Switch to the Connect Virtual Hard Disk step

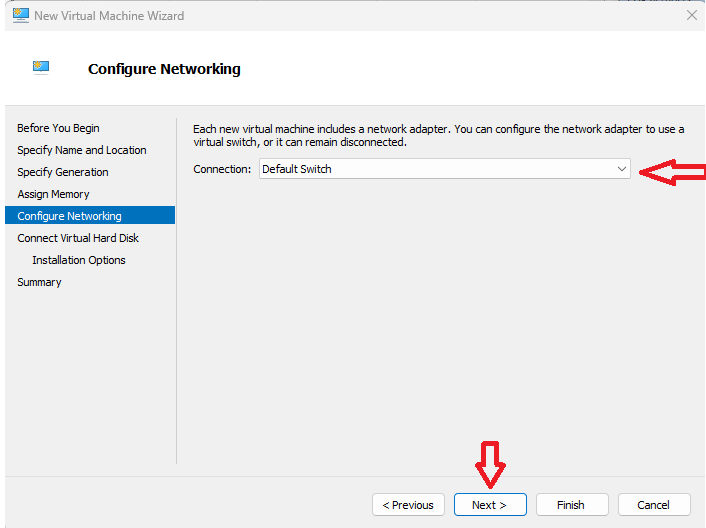(78, 238)
